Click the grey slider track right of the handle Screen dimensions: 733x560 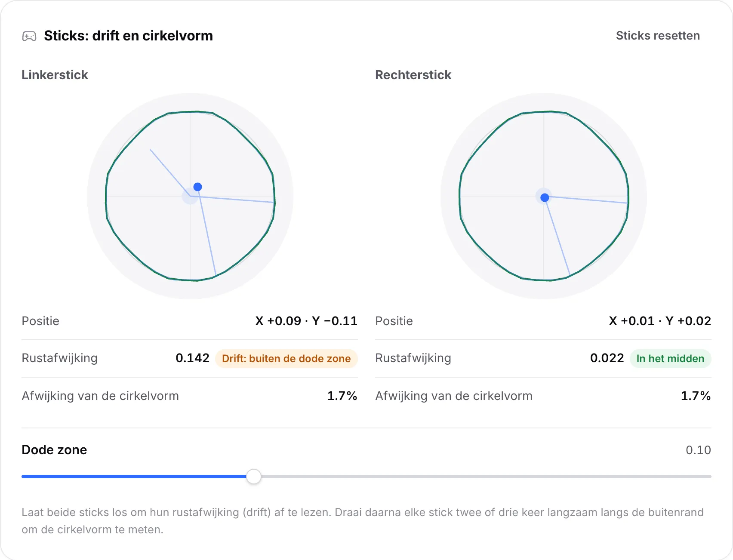coord(486,477)
